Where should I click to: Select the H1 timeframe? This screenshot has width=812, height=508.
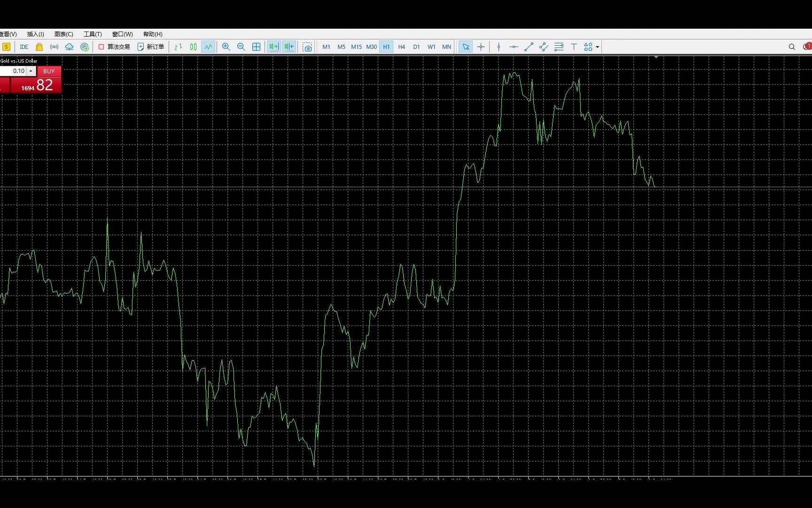[x=386, y=47]
